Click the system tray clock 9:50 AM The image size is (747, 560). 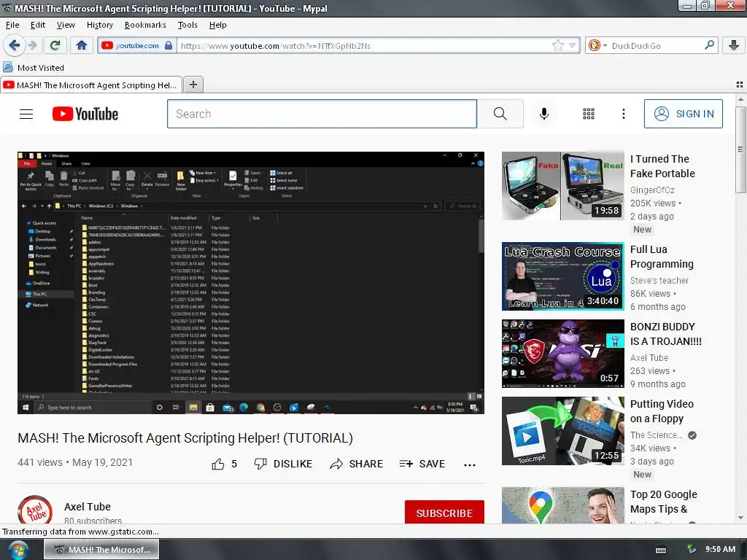[x=720, y=549]
